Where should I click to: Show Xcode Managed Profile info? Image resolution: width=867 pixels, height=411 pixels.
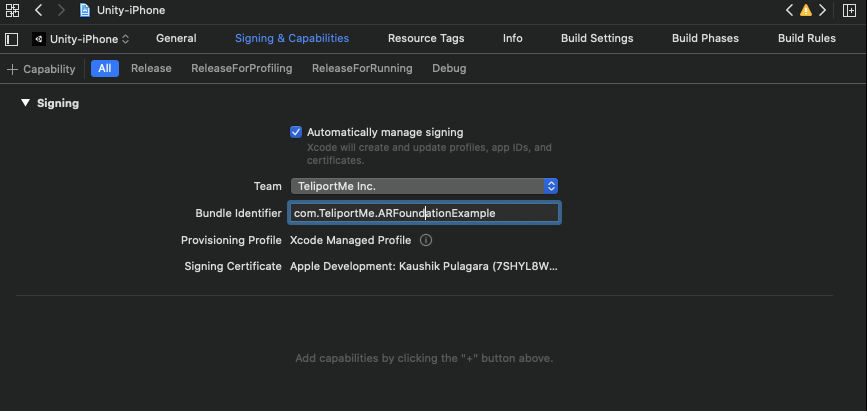click(426, 240)
